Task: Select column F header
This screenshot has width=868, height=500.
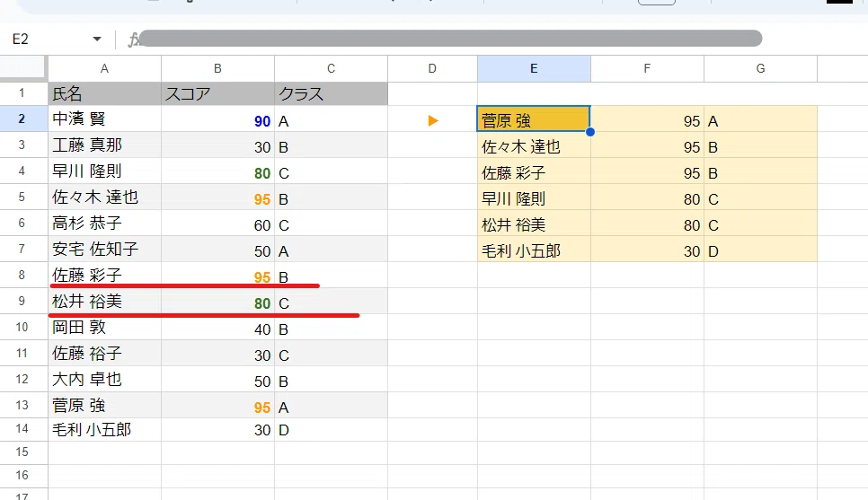Action: pyautogui.click(x=647, y=68)
